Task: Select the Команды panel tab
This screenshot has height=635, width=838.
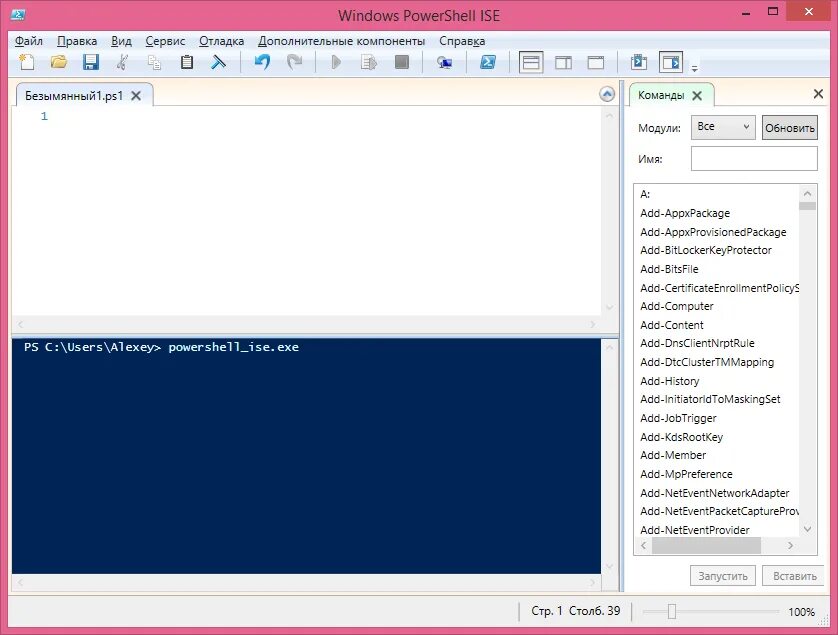Action: [x=661, y=95]
